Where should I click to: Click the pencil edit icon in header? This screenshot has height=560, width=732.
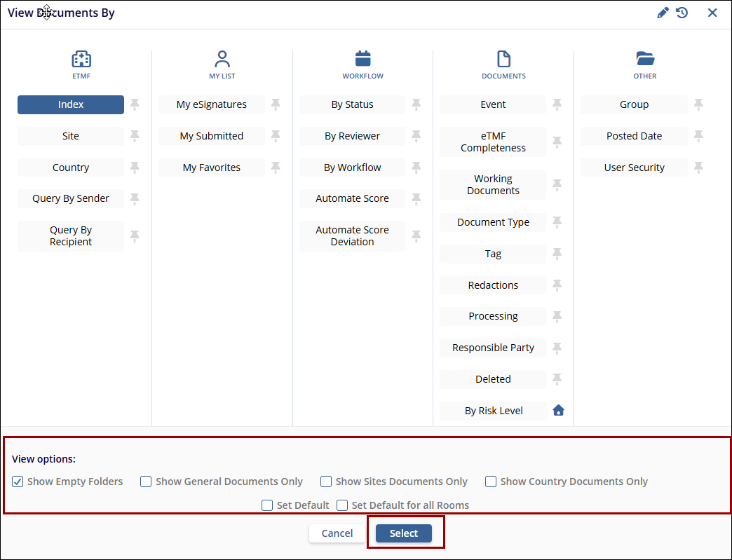(x=663, y=13)
